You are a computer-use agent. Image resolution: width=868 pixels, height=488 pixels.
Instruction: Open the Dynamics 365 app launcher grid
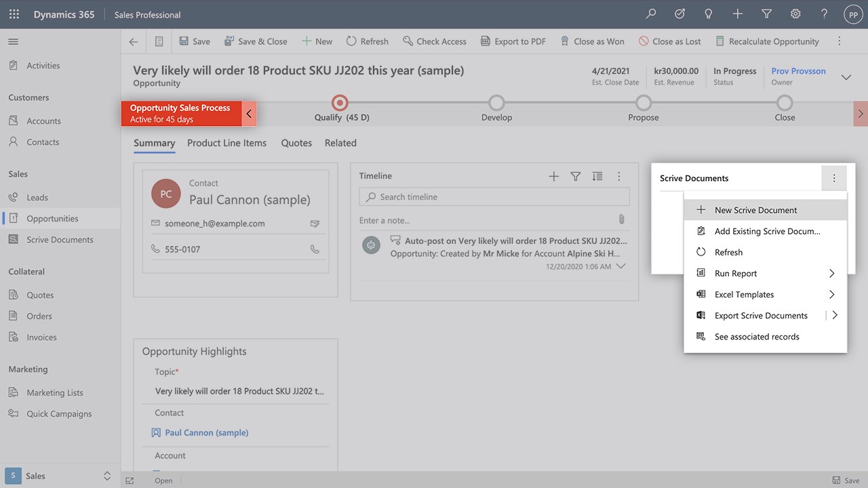(14, 14)
